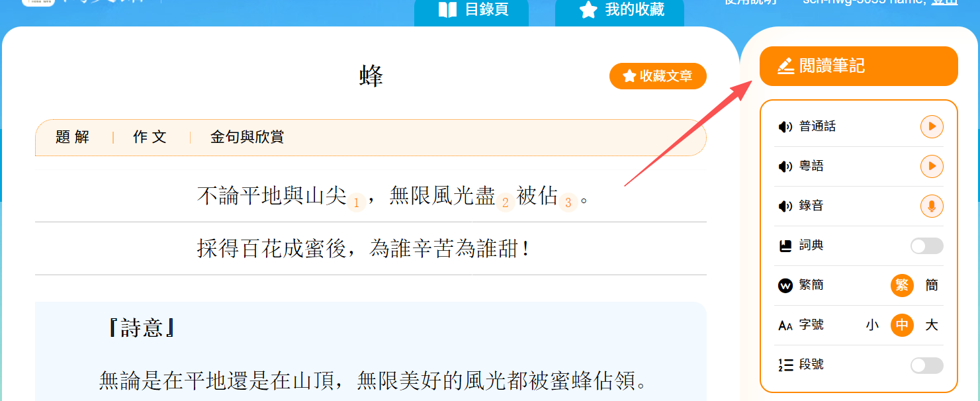Click the 收藏文章 button
The image size is (980, 401).
658,76
